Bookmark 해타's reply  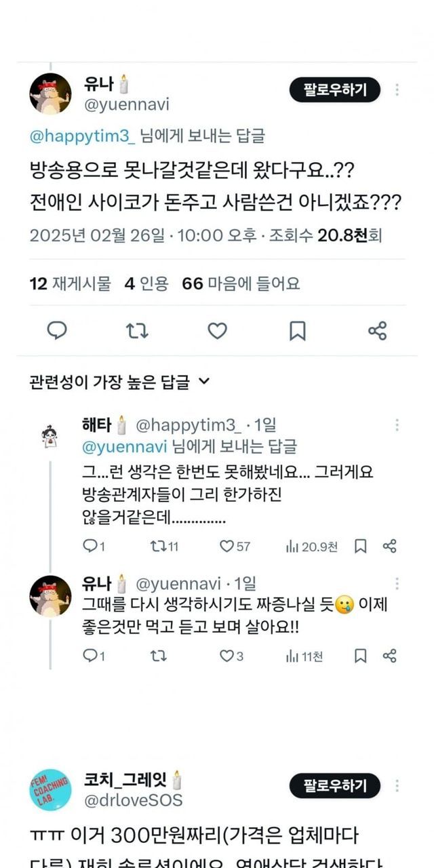(361, 546)
